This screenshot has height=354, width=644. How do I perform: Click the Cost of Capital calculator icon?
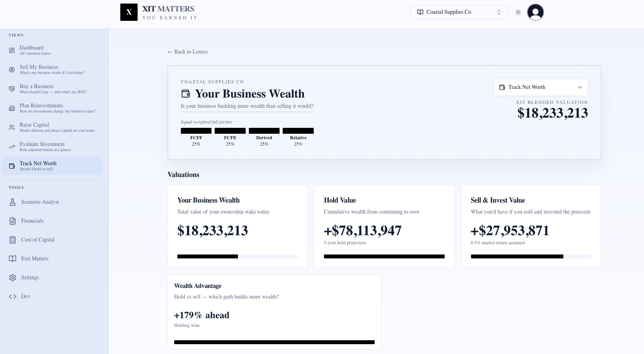[13, 240]
